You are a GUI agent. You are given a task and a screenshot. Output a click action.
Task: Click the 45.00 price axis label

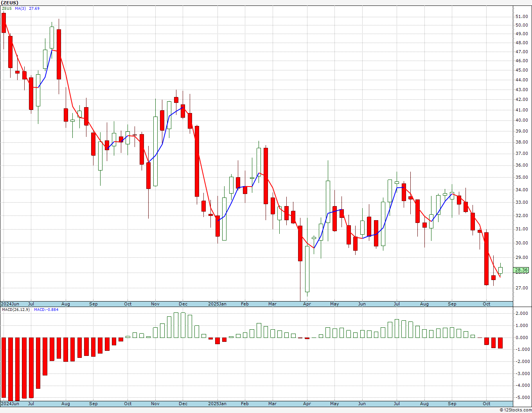(521, 70)
